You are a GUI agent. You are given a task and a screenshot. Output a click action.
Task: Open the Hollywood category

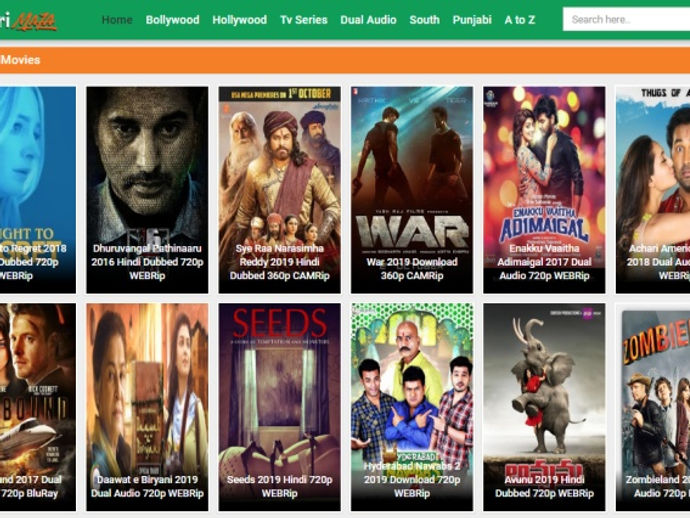[x=239, y=20]
